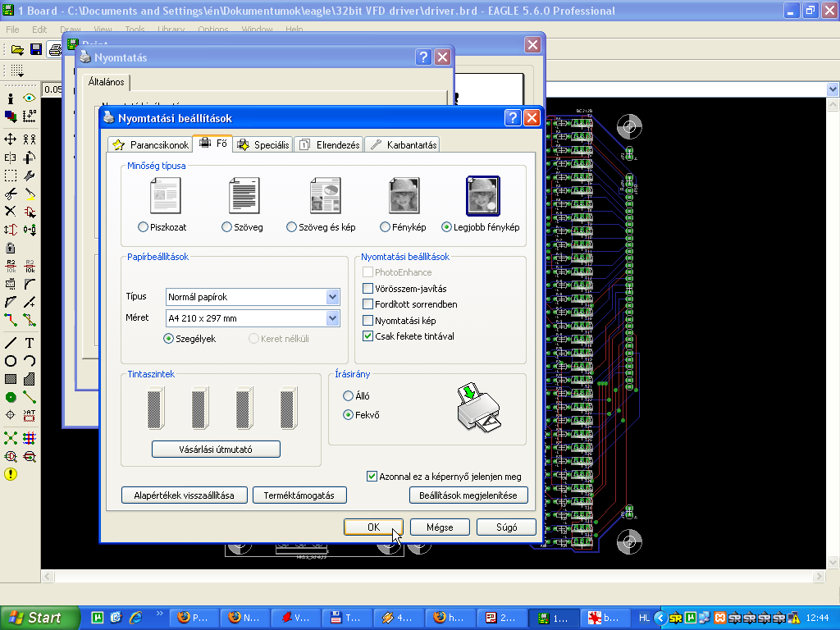Click the Save floppy disk icon
The height and width of the screenshot is (630, 840).
(36, 50)
